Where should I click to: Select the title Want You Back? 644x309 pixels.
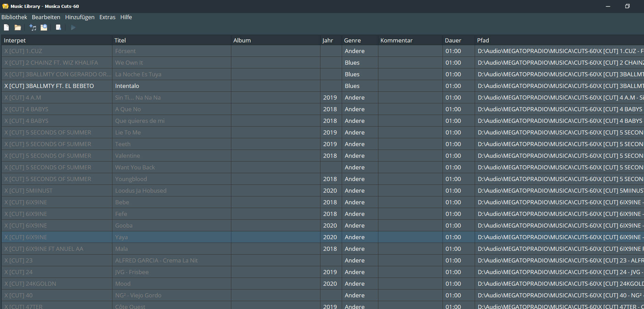click(x=135, y=167)
